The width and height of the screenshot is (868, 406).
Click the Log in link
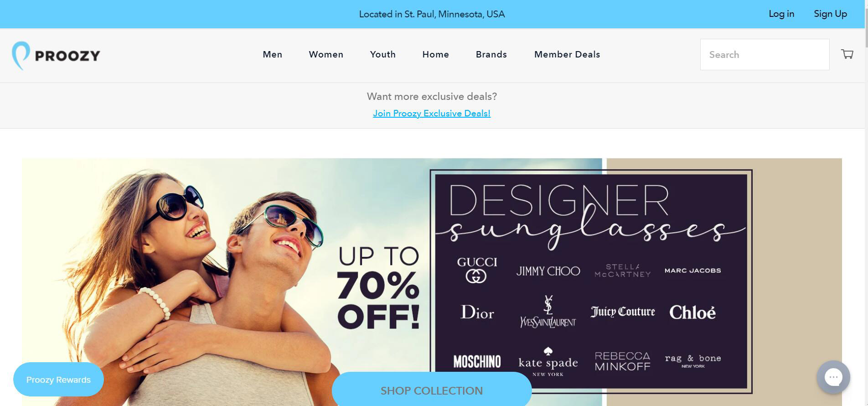[781, 14]
